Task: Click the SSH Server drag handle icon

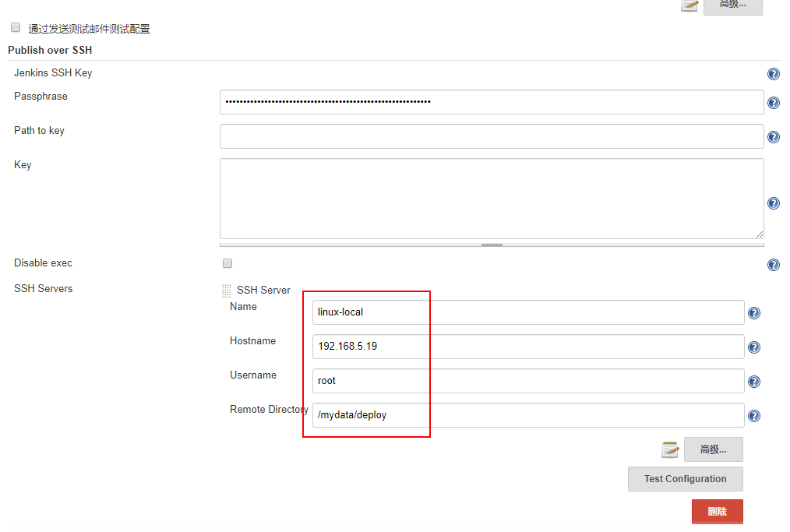Action: (x=226, y=291)
